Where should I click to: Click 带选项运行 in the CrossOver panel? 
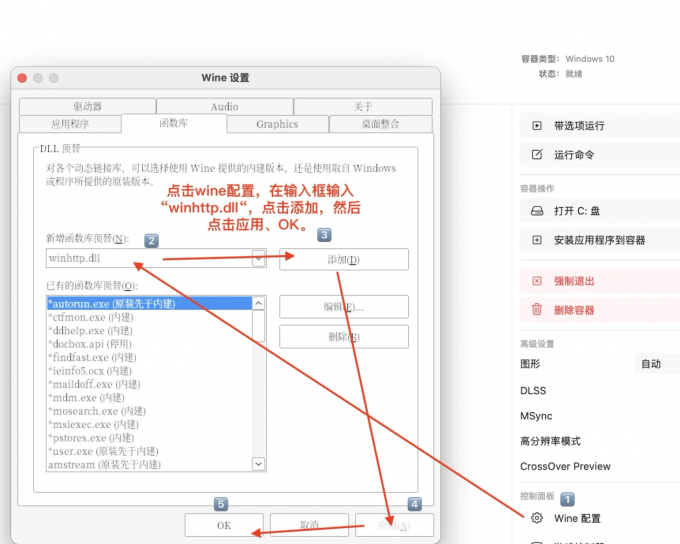coord(600,126)
